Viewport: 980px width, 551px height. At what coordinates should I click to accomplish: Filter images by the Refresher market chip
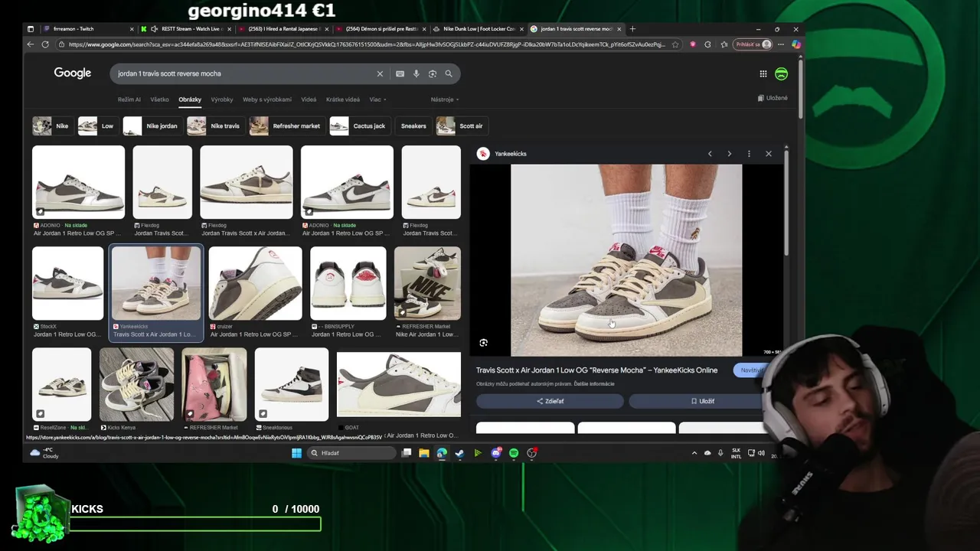click(286, 126)
